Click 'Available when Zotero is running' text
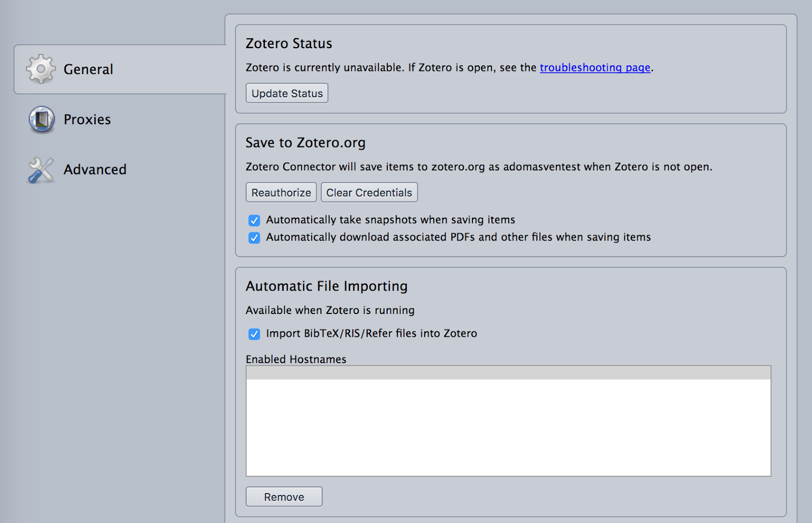Image resolution: width=812 pixels, height=523 pixels. click(x=330, y=310)
